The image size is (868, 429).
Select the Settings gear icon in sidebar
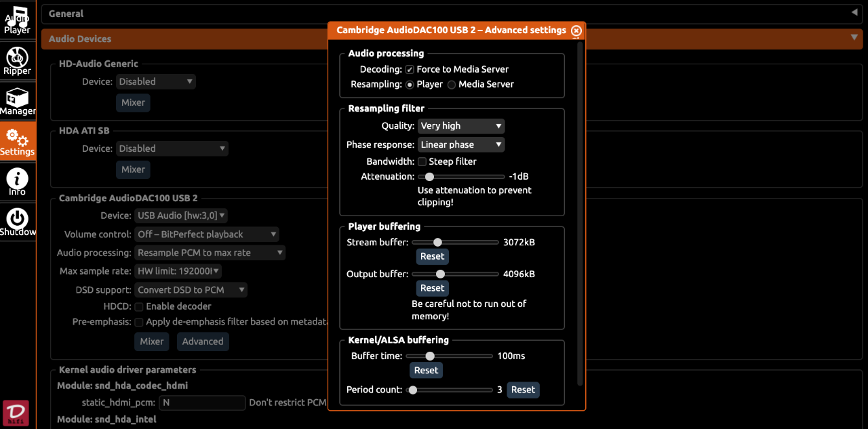[17, 141]
